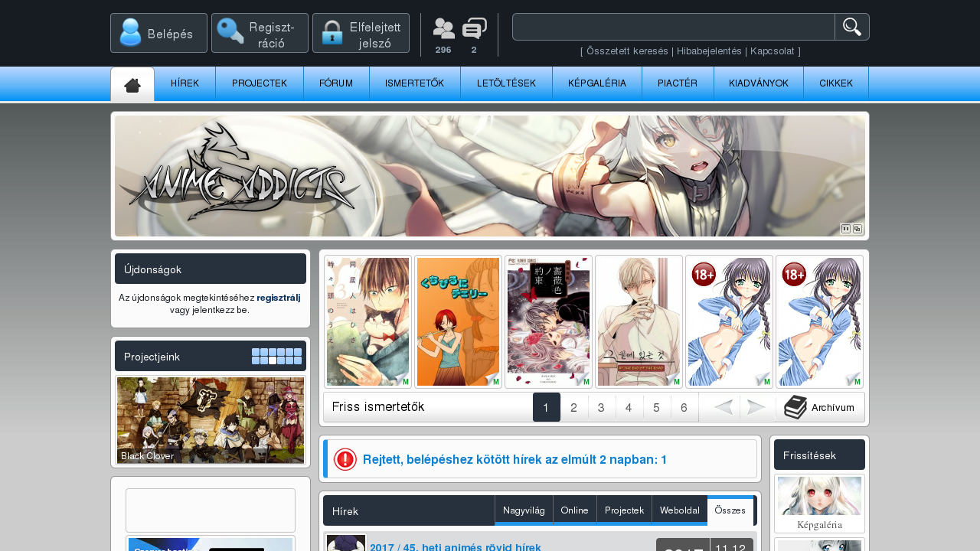Open the KÉPGALÉRIA menu
The width and height of the screenshot is (980, 551).
click(597, 83)
